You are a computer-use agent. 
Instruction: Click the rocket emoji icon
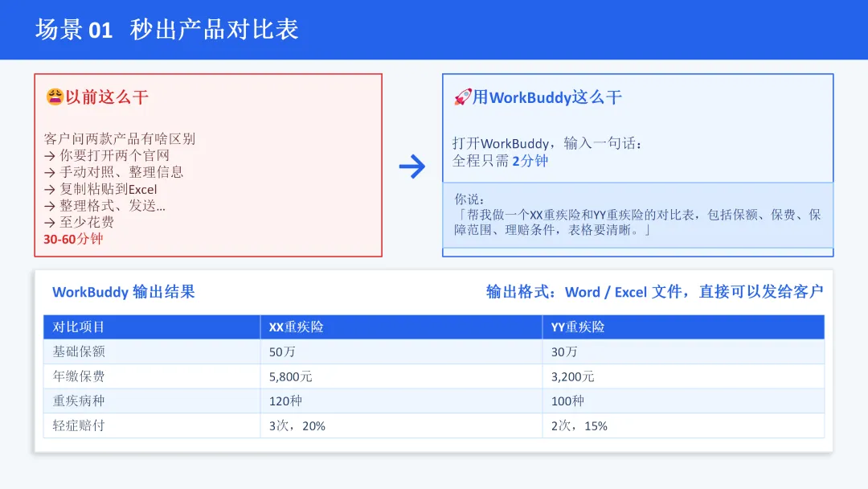[x=463, y=97]
